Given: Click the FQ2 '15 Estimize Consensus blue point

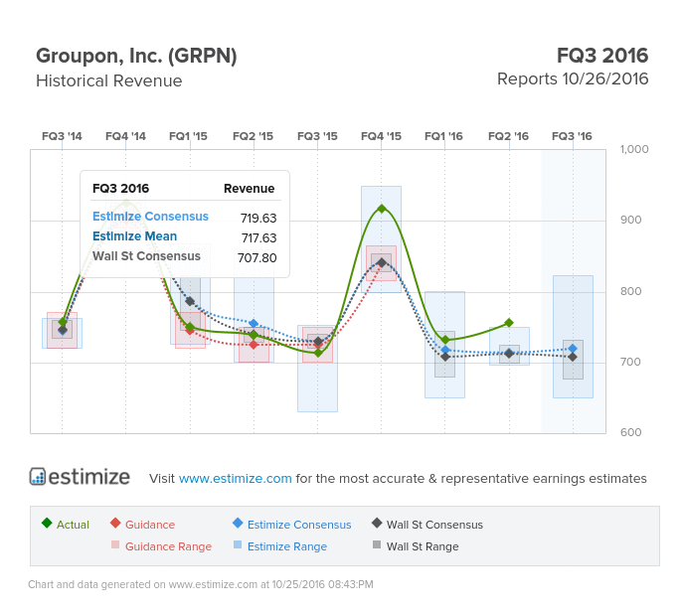Looking at the screenshot, I should [x=255, y=324].
